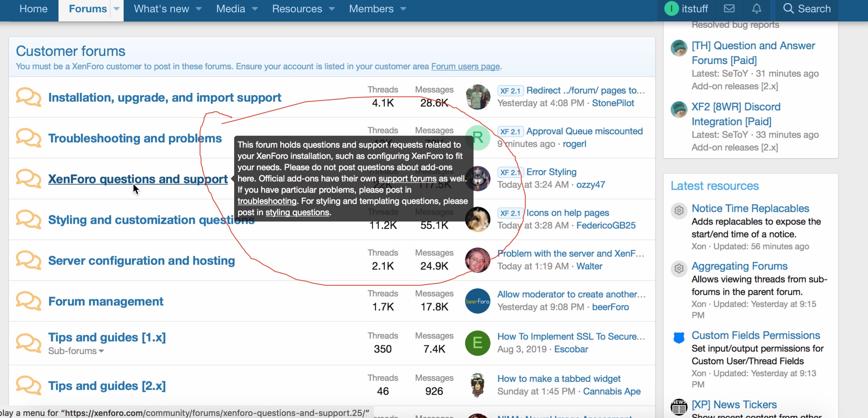Open the Members nav item
The height and width of the screenshot is (418, 868).
[x=371, y=8]
